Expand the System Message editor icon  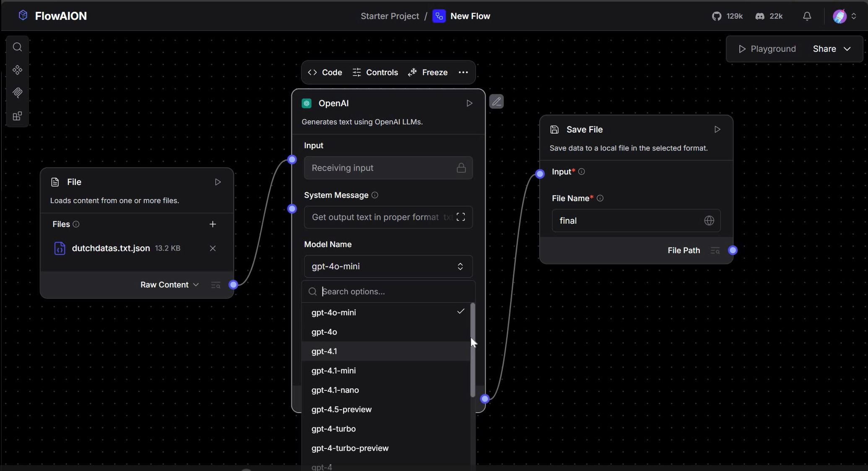[460, 217]
